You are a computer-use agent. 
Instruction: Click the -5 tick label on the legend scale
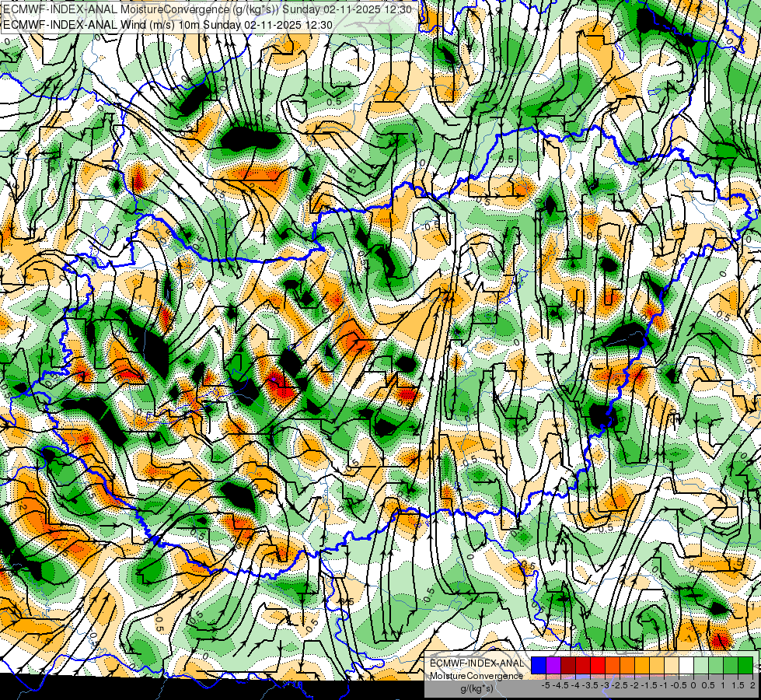(546, 685)
